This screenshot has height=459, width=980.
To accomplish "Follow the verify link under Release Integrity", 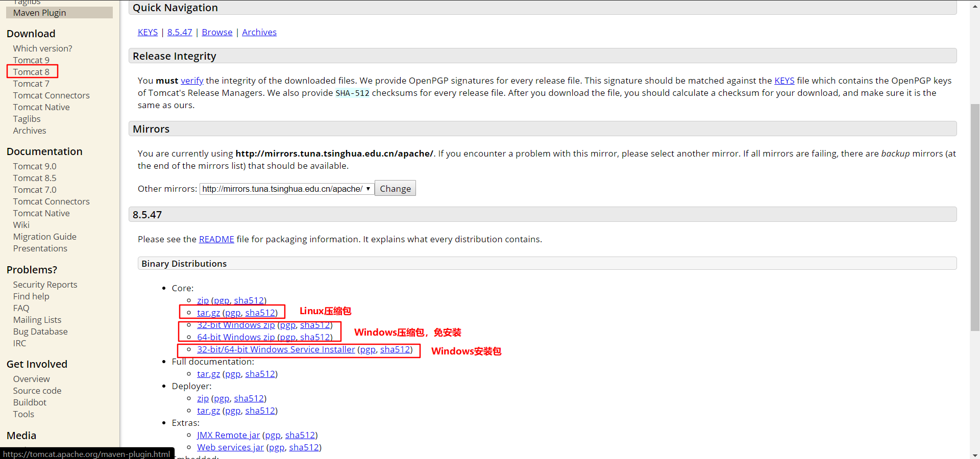I will 192,81.
